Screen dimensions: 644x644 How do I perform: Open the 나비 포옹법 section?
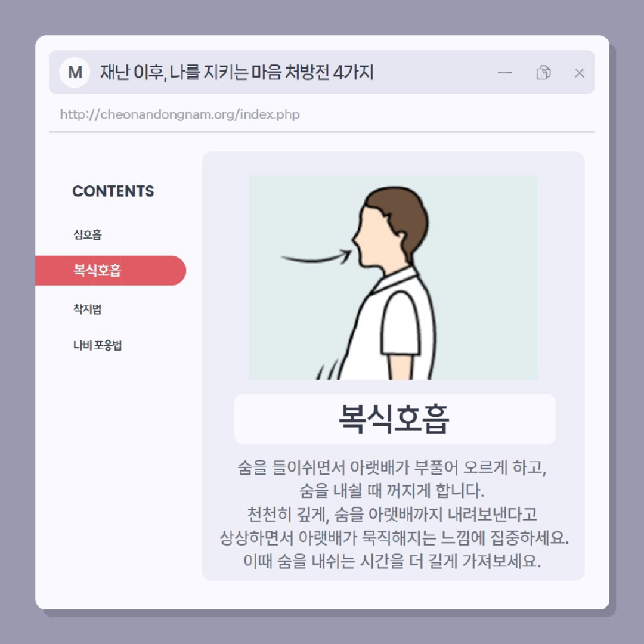pos(97,345)
